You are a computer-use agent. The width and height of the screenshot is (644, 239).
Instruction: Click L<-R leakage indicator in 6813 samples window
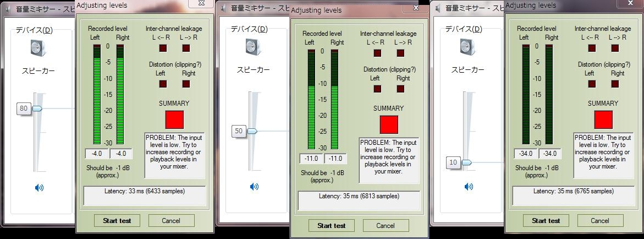377,53
